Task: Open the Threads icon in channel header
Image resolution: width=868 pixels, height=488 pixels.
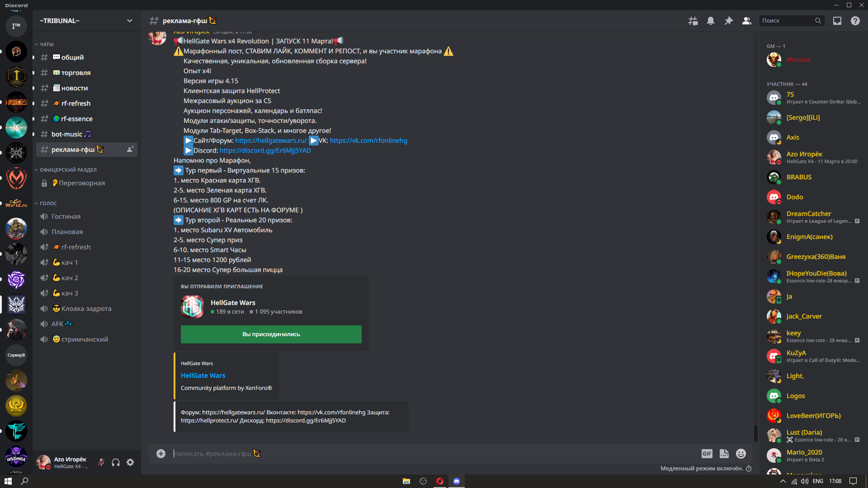Action: click(693, 21)
